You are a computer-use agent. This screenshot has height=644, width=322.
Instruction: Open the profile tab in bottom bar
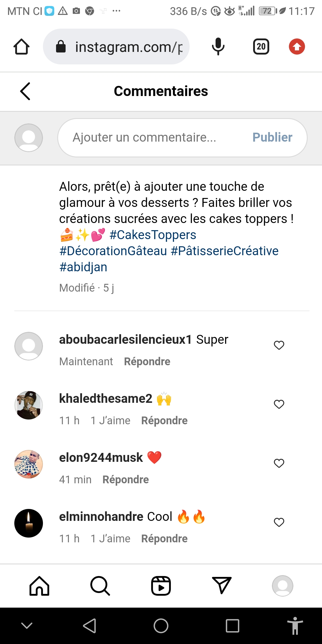tap(282, 586)
